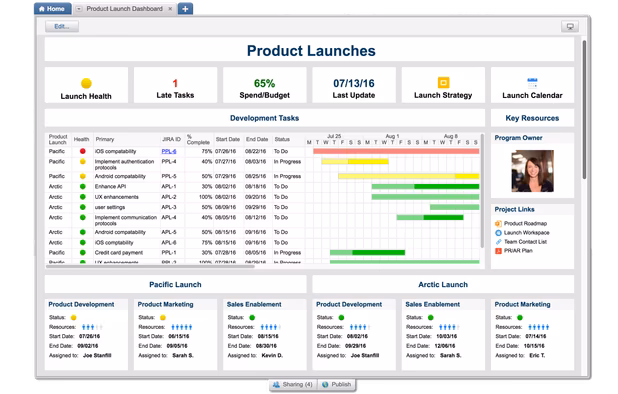Click the vertical scrollbar of Development Tasks grid
Image resolution: width=618 pixels, height=394 pixels.
coord(482,191)
